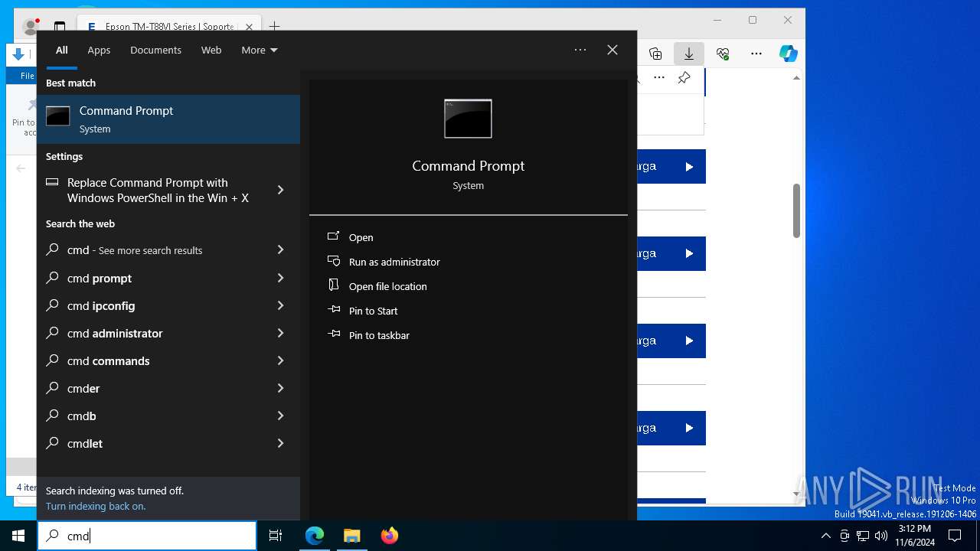
Task: Expand arrow for 'cmdlet' suggestion
Action: (x=280, y=442)
